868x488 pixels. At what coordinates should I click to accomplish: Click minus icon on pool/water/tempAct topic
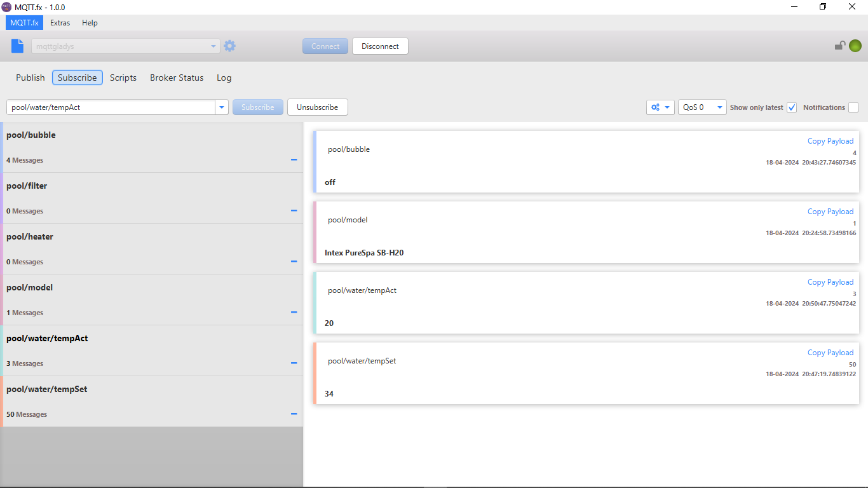click(294, 363)
